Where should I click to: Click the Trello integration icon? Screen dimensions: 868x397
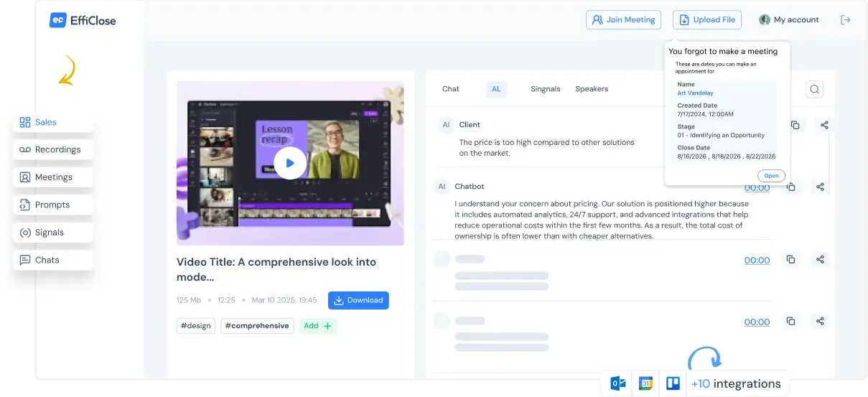pyautogui.click(x=673, y=383)
